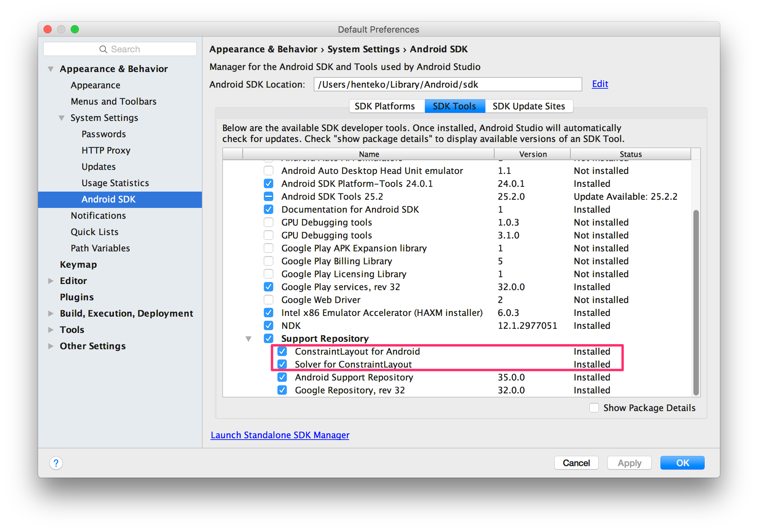Open the SDK Update Sites tab

[529, 106]
